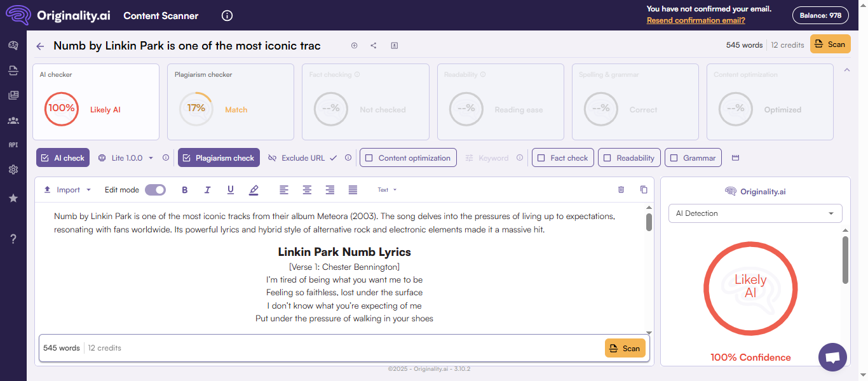This screenshot has width=868, height=381.
Task: Click the info icon next to Exclude URL
Action: [x=348, y=158]
